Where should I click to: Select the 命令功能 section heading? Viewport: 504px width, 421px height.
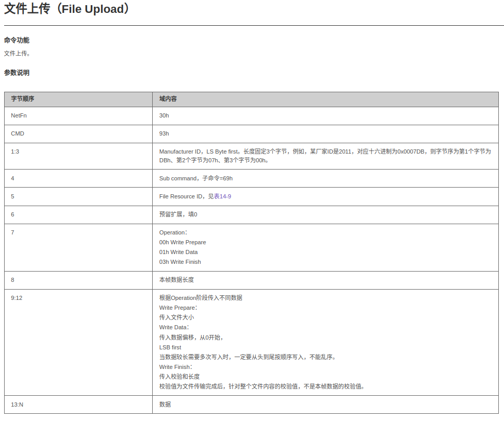17,40
